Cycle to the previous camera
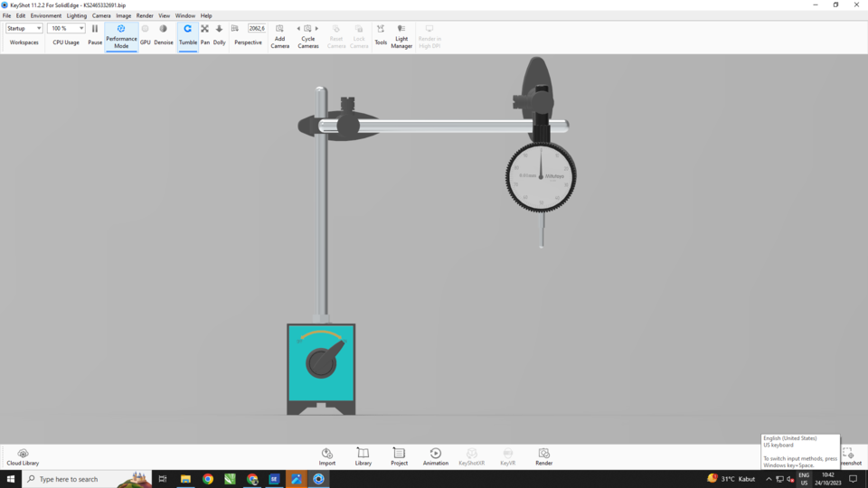The image size is (868, 488). [x=298, y=28]
